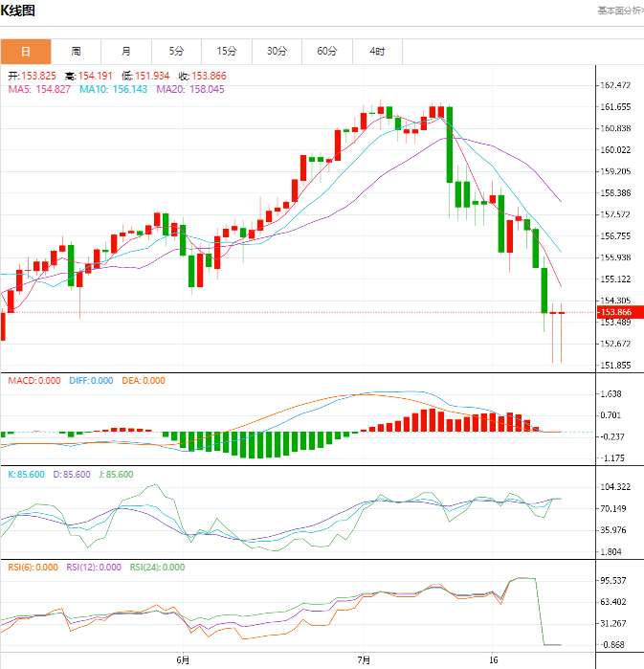644x669 pixels.
Task: Click the DEA: 0.000 label
Action: click(144, 381)
